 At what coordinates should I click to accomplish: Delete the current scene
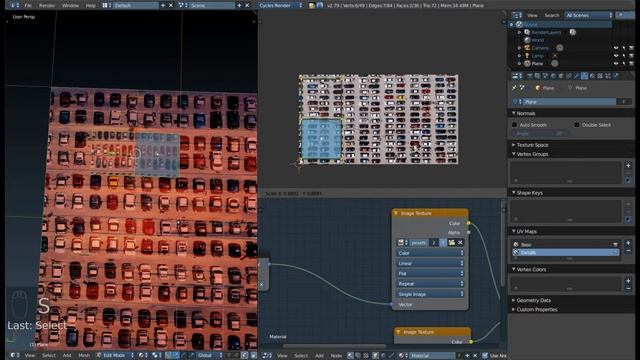click(247, 6)
